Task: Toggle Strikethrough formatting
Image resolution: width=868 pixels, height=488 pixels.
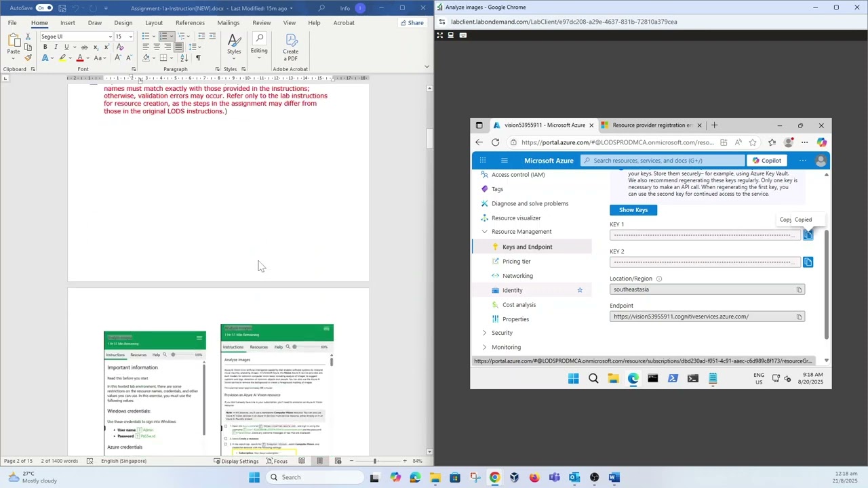Action: (x=83, y=47)
